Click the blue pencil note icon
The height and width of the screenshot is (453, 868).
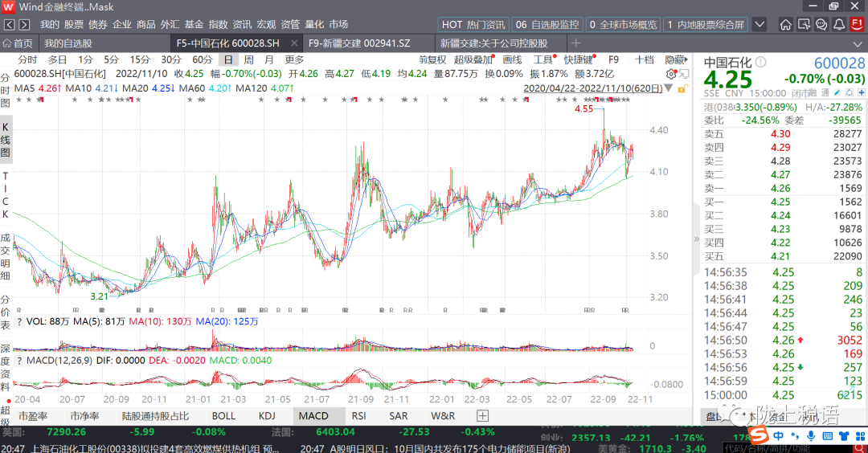click(837, 93)
